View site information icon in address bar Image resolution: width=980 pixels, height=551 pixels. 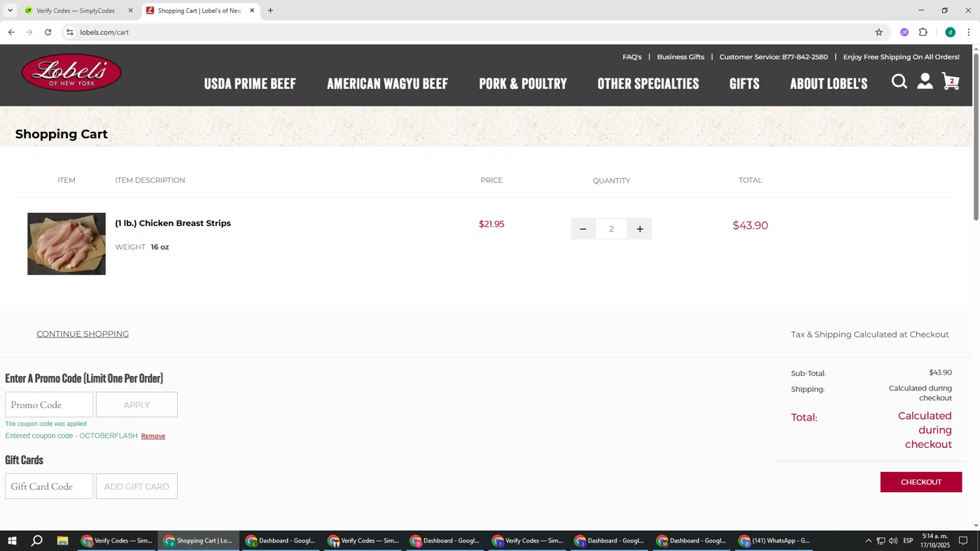pos(70,32)
